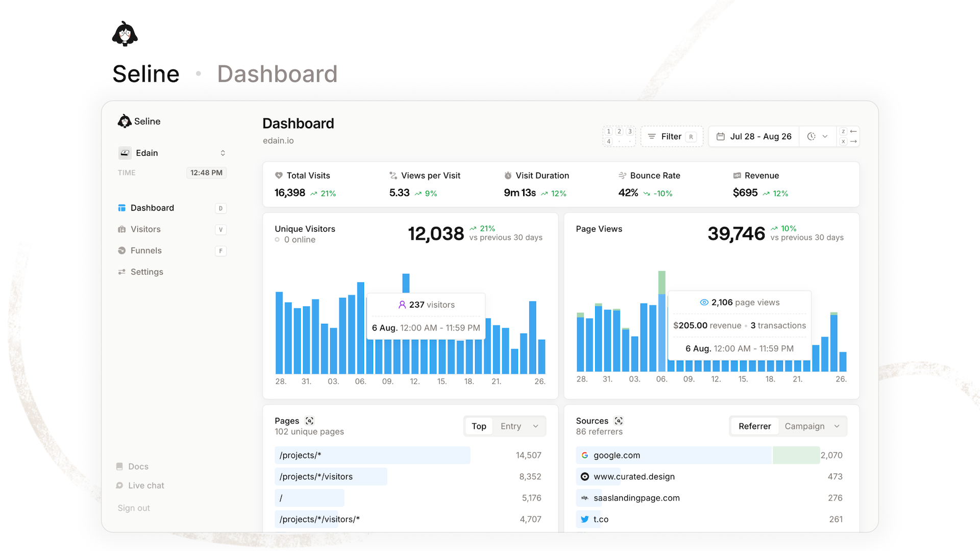Open the Dashboard page in the sidebar
Screen dimensions: 980x551
[172, 208]
